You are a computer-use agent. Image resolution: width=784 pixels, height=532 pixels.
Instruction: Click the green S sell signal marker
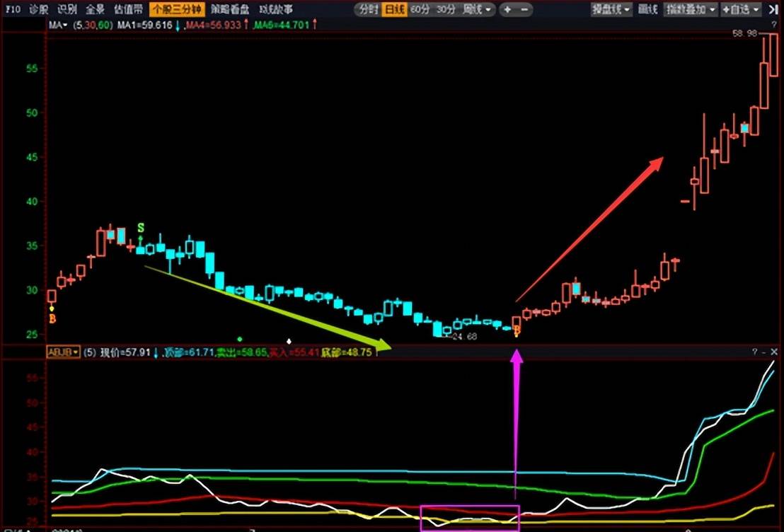click(x=141, y=229)
